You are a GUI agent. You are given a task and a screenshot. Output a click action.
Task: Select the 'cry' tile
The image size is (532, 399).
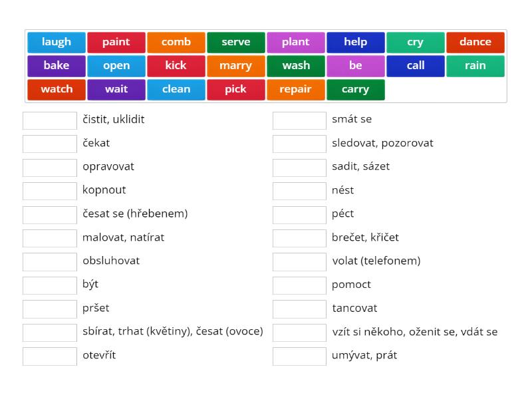tap(416, 41)
